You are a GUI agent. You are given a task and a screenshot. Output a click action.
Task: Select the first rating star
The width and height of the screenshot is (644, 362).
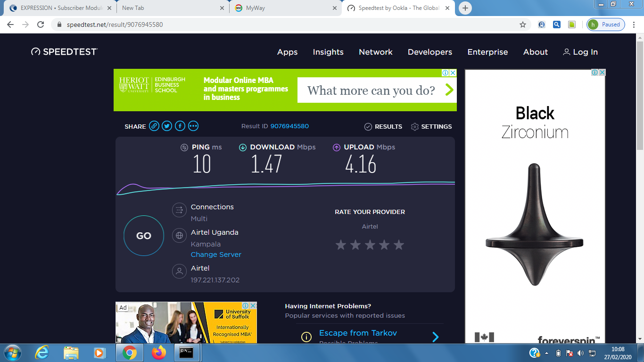tap(340, 245)
